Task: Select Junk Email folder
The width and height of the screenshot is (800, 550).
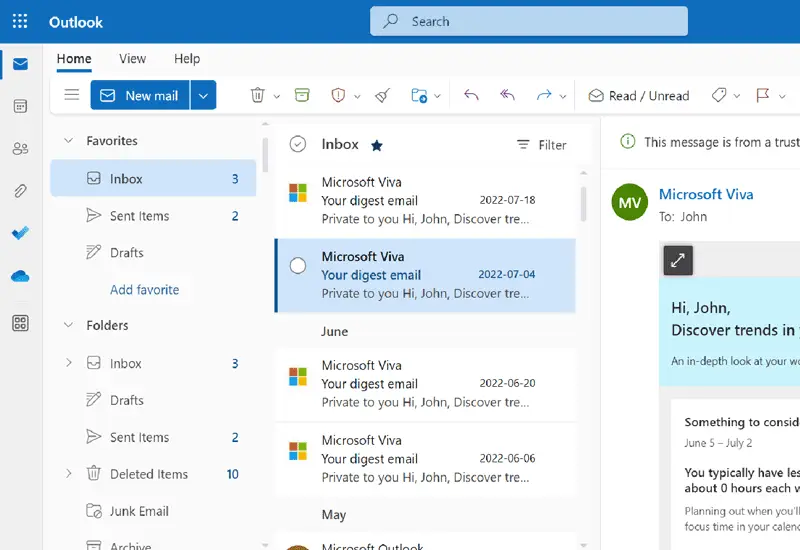Action: 153,511
